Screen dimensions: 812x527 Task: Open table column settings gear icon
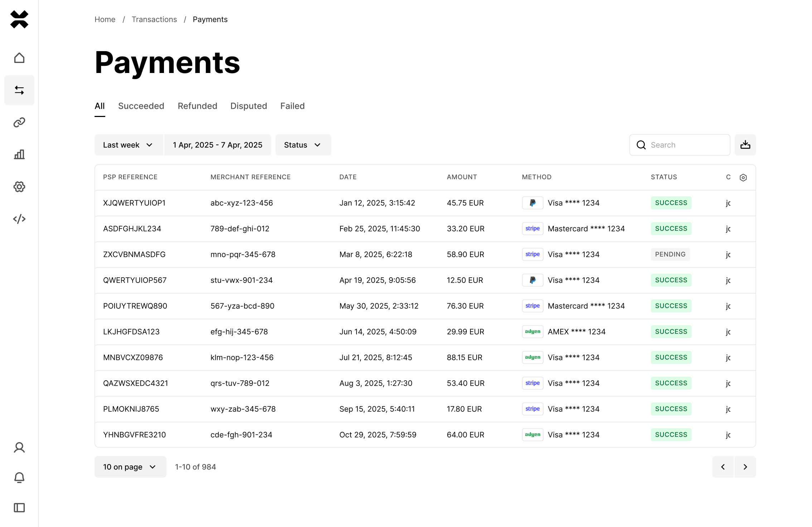[x=743, y=177]
